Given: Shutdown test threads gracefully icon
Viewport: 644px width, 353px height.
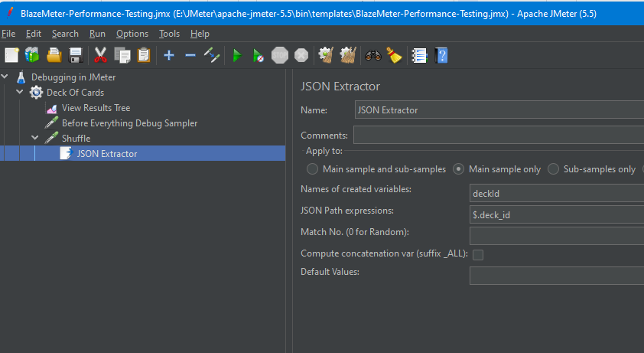Looking at the screenshot, I should click(301, 55).
